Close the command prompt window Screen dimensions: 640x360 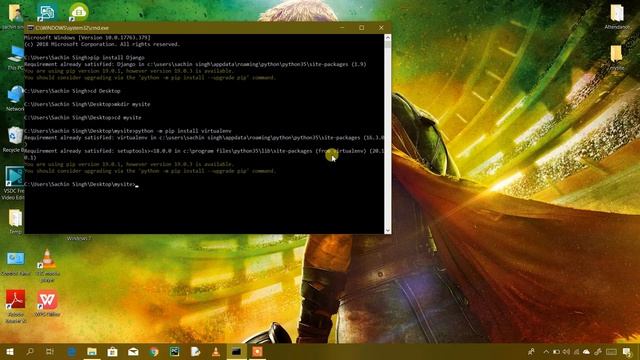381,28
